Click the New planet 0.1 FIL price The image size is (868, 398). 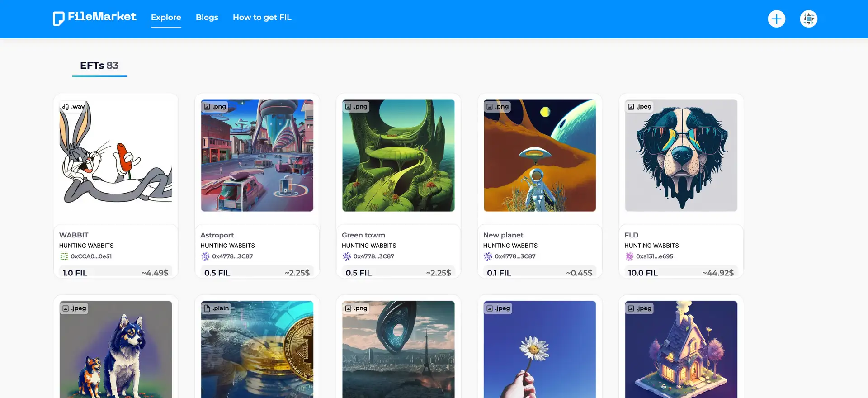pos(499,273)
